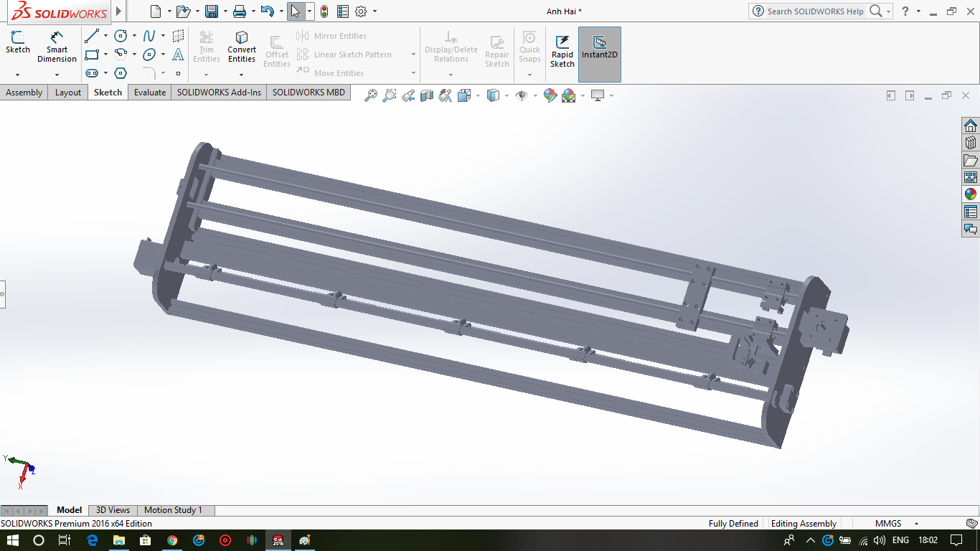The height and width of the screenshot is (551, 980).
Task: Expand the Help question mark dropdown
Action: coord(920,11)
